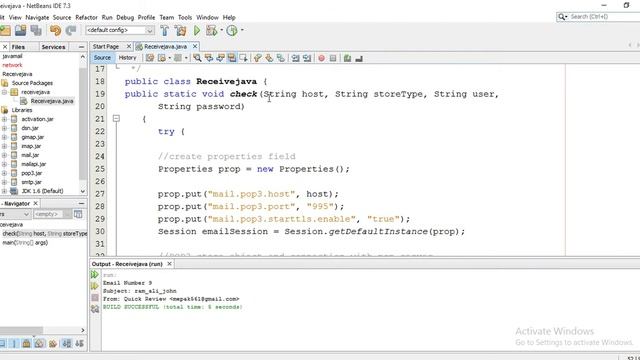Image resolution: width=640 pixels, height=360 pixels.
Task: Click the Navigator horizontal scrollbar
Action: (x=43, y=330)
